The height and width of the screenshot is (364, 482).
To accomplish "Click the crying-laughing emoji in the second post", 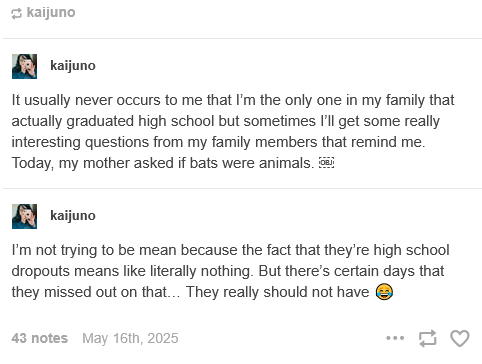I will coord(384,292).
